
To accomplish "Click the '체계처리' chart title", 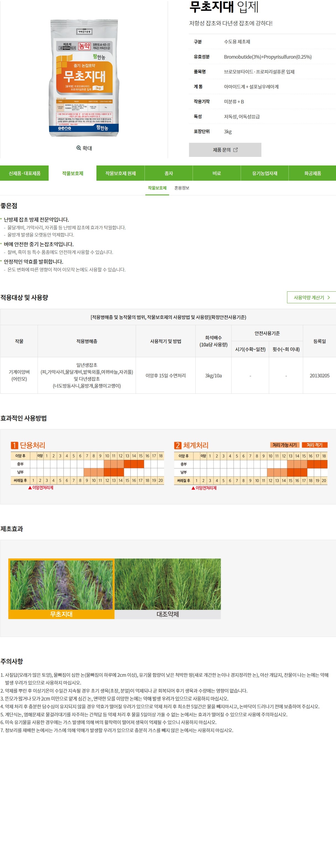I will (x=196, y=445).
